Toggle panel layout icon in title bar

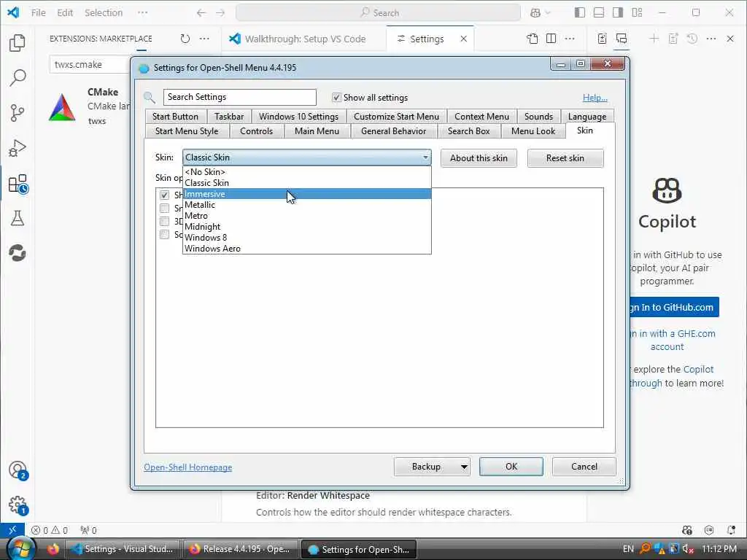tap(599, 13)
